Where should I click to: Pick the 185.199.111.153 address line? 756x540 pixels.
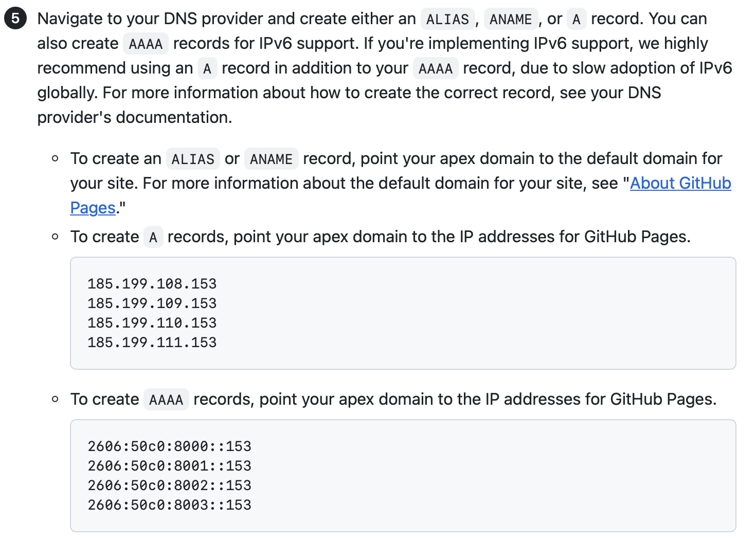tap(152, 343)
